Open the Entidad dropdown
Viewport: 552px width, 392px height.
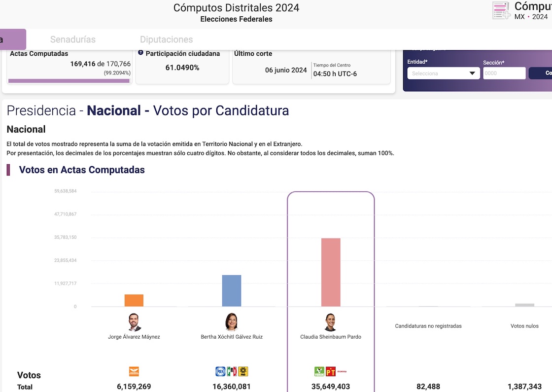tap(443, 73)
